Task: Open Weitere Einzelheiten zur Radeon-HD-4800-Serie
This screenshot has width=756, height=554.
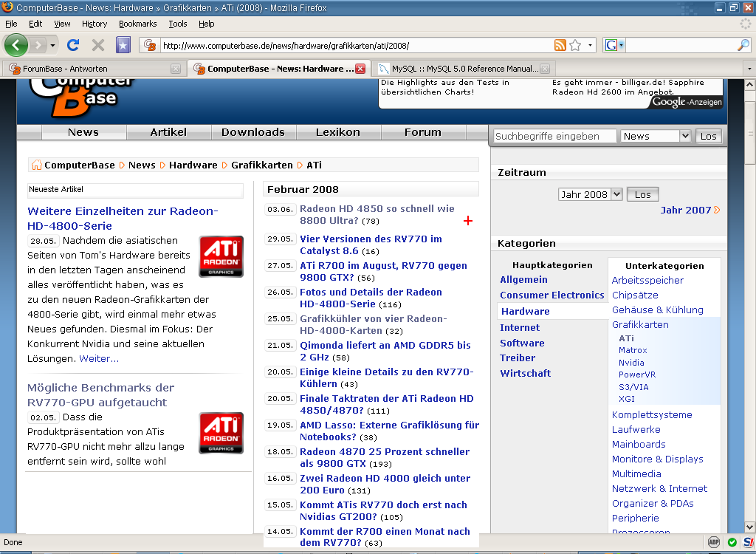Action: 123,218
